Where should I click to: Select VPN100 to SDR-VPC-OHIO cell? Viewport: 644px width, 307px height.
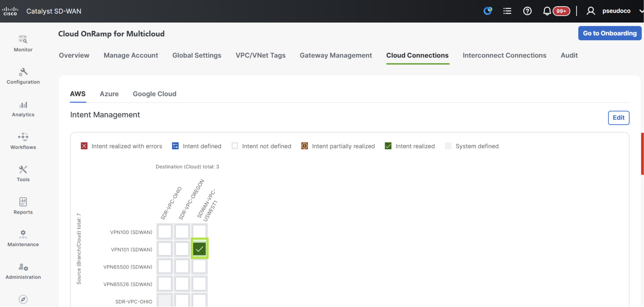[165, 232]
